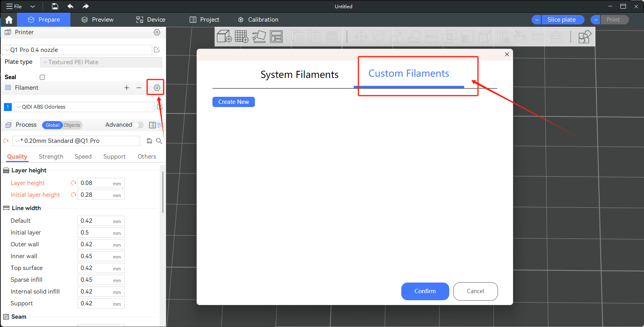Toggle the Advanced mode switch
The width and height of the screenshot is (644, 327).
(138, 125)
